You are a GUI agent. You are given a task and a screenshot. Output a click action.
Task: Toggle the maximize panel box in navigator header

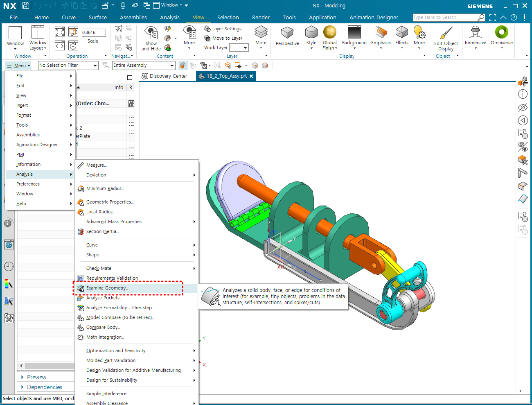click(x=130, y=77)
